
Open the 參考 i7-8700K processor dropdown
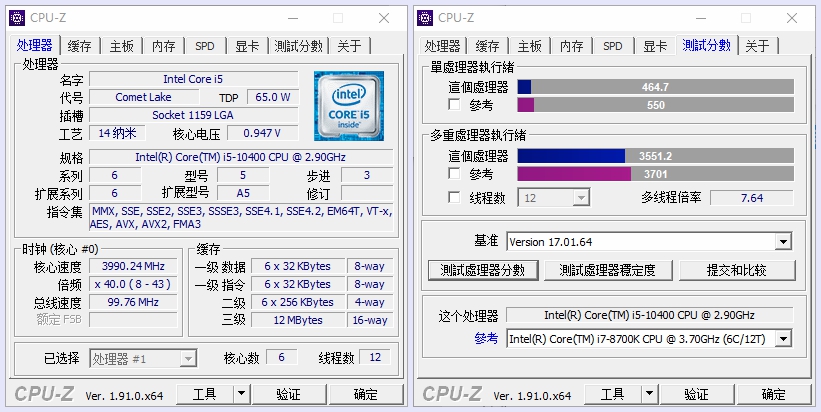[x=649, y=339]
